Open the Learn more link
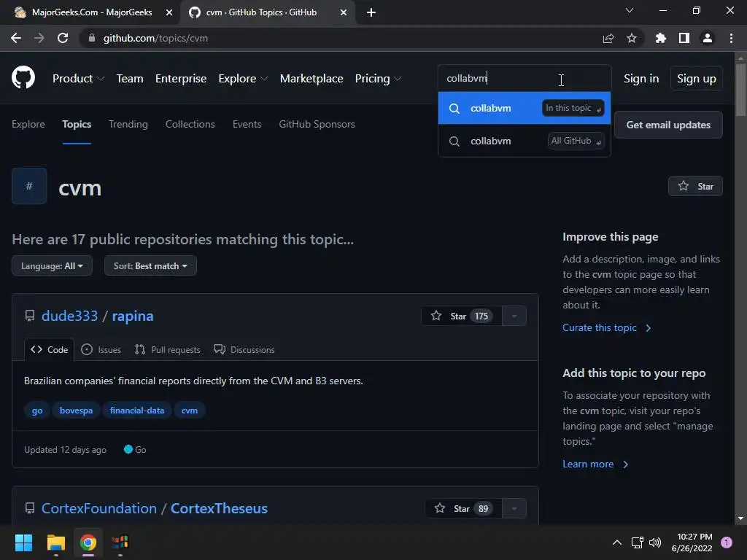This screenshot has height=560, width=747. coord(595,464)
